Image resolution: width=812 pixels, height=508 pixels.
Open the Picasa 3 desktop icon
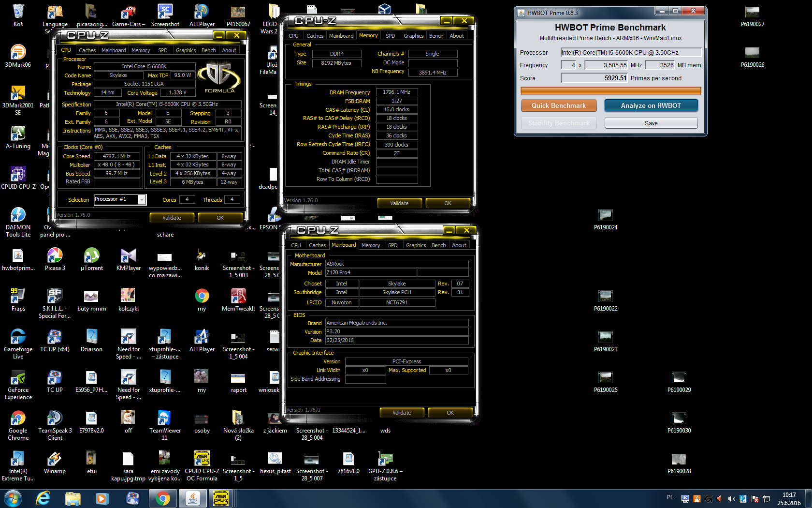(55, 259)
